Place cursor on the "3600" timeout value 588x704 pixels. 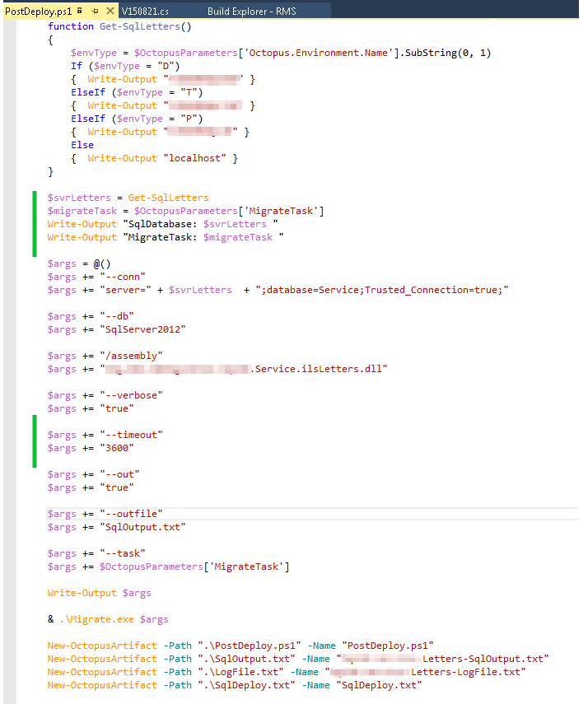coord(115,448)
